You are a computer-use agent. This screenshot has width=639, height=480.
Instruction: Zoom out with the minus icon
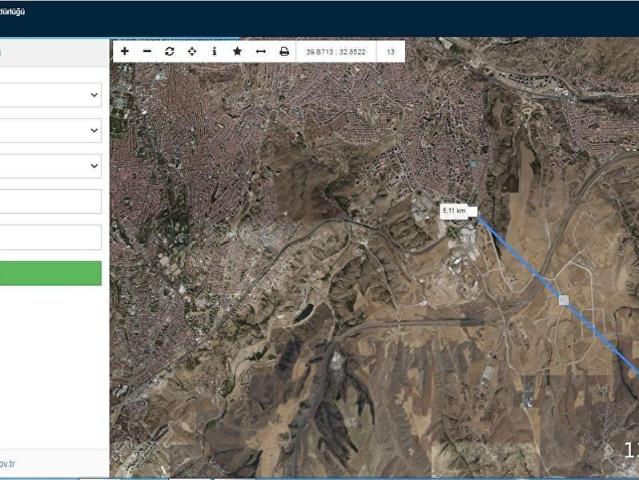(147, 51)
